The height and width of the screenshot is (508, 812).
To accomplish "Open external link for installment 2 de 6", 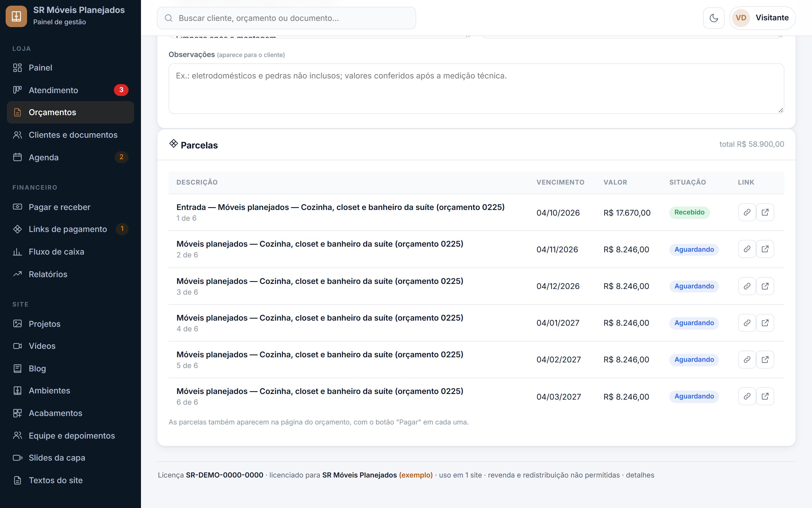I will 765,249.
